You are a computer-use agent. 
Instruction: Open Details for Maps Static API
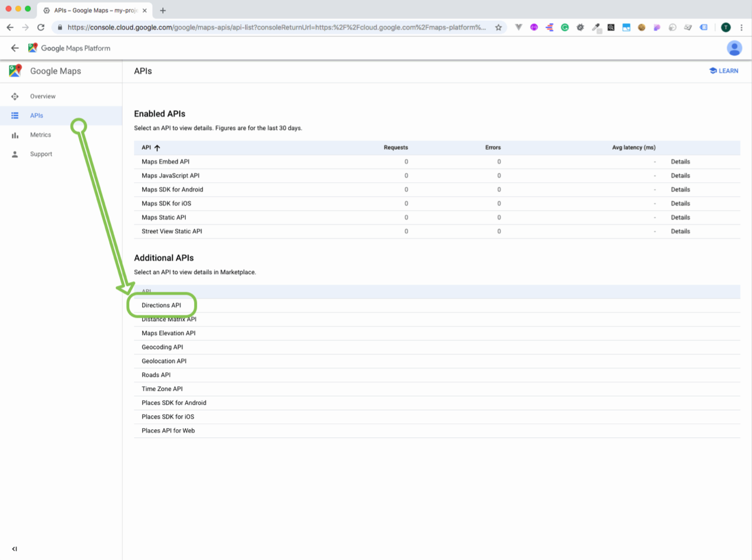click(x=680, y=217)
